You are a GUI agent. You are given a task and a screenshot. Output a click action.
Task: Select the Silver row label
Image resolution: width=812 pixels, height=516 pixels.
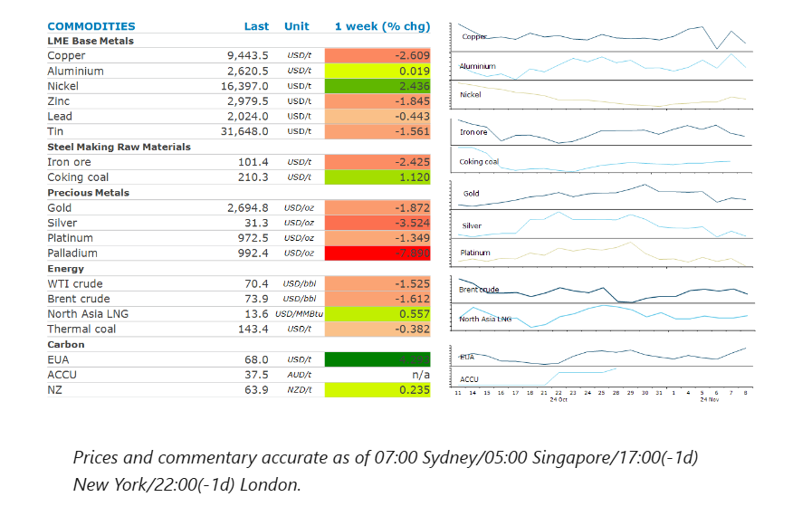(x=62, y=223)
